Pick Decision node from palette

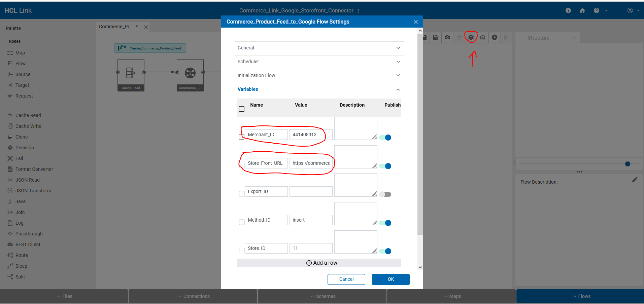coord(21,148)
